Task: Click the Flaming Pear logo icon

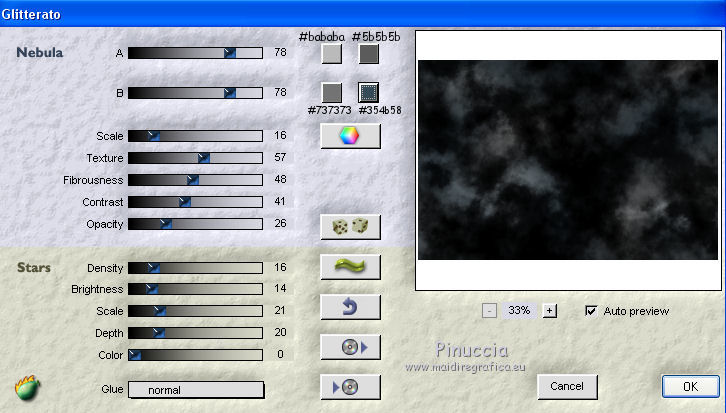Action: (27, 388)
